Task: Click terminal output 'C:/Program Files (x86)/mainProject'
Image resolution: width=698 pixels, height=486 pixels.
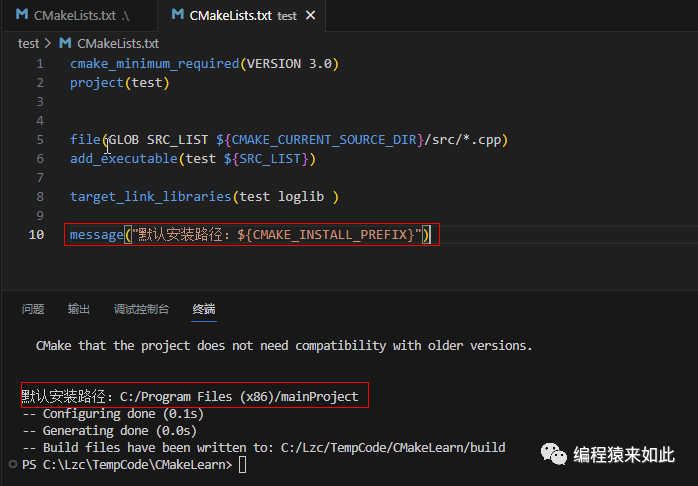Action: [239, 397]
